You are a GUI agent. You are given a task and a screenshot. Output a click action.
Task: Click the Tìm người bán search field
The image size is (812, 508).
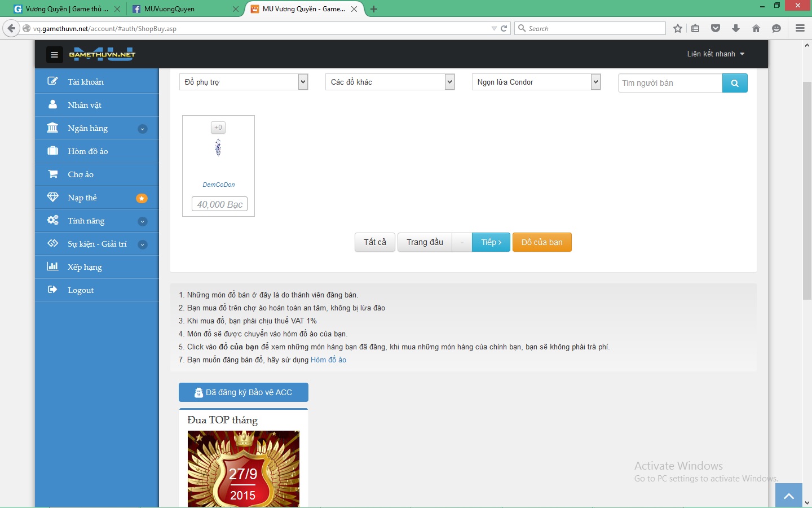[x=670, y=83]
